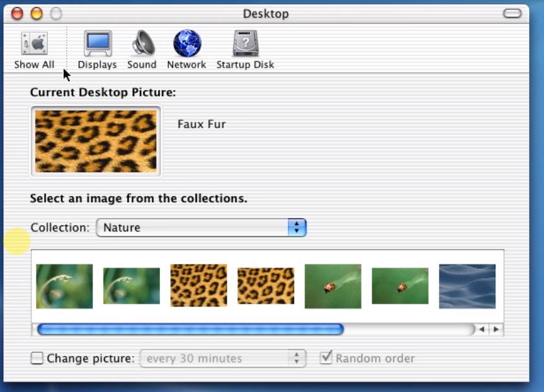
Task: Choose the larger leopard fur thumbnail
Action: click(x=198, y=285)
